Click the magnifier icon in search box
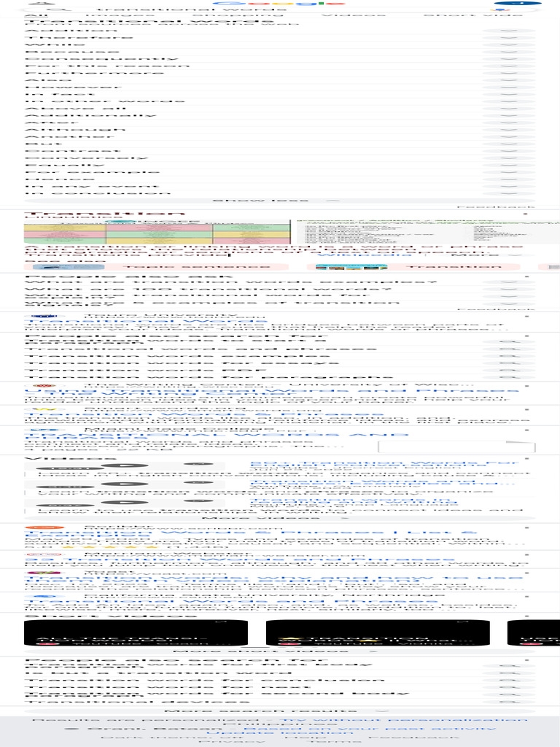560x747 pixels. 55,9
